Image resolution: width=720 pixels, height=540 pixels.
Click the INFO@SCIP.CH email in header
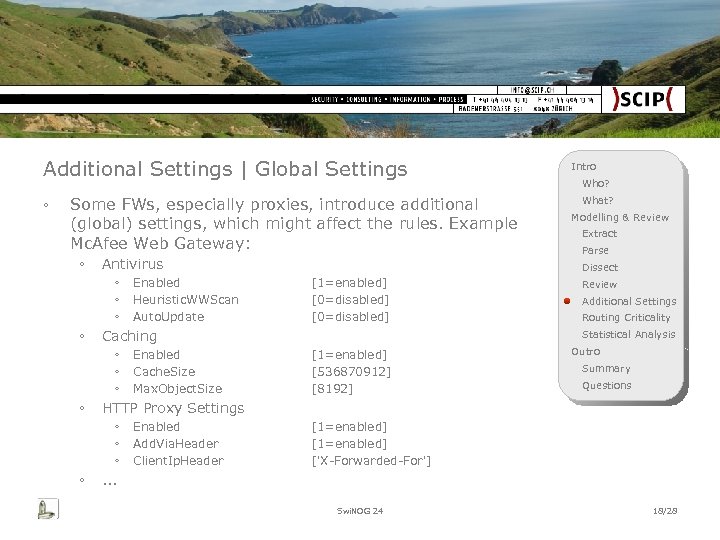coord(532,90)
